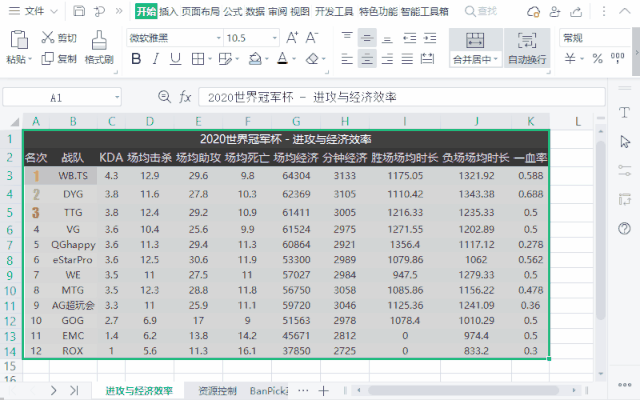The image size is (640, 400).
Task: Click the currency format yen icon
Action: click(570, 59)
